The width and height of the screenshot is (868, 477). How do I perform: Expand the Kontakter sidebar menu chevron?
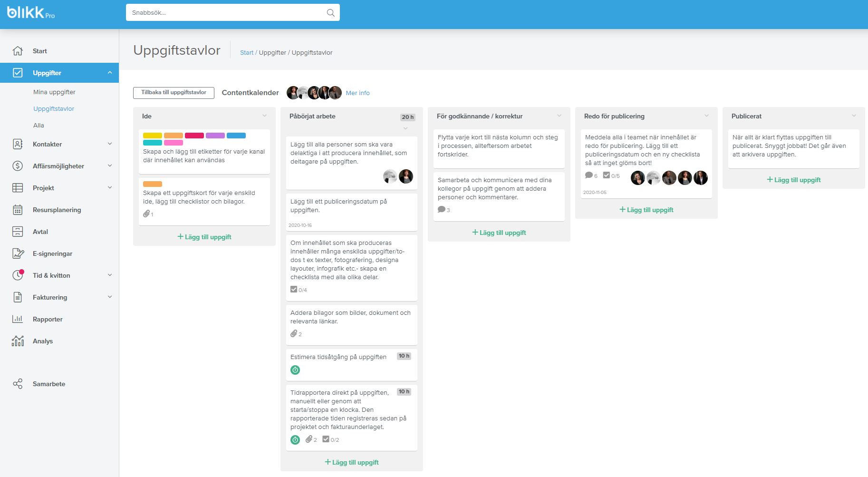click(x=110, y=144)
